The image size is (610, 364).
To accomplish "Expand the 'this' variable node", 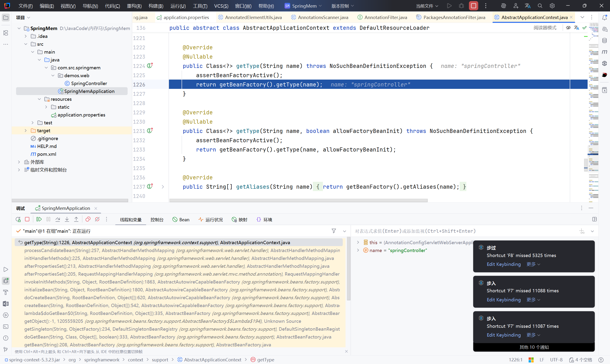I will [358, 242].
